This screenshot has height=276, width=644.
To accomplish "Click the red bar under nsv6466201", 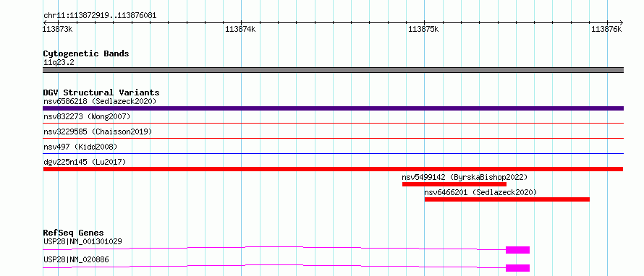I will [507, 199].
